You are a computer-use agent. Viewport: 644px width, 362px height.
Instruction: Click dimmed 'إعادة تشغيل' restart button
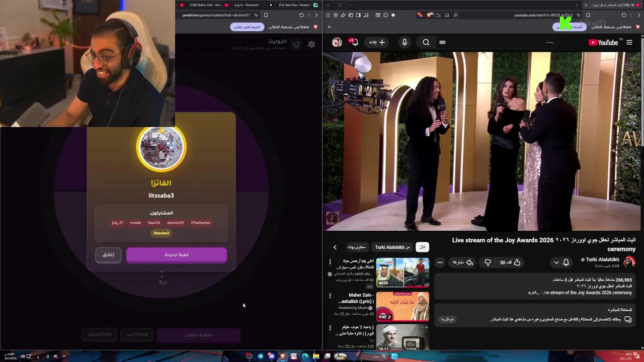[x=100, y=334]
